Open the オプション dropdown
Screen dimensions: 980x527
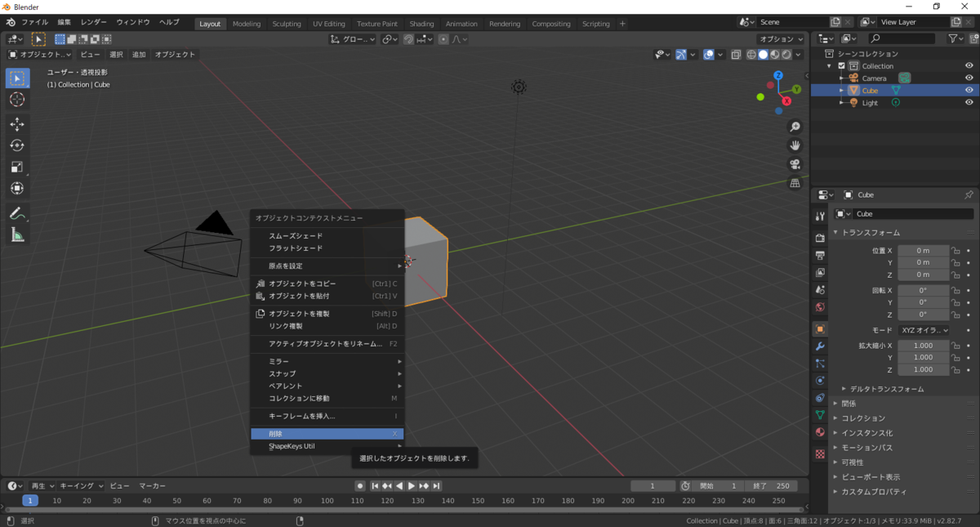click(781, 39)
